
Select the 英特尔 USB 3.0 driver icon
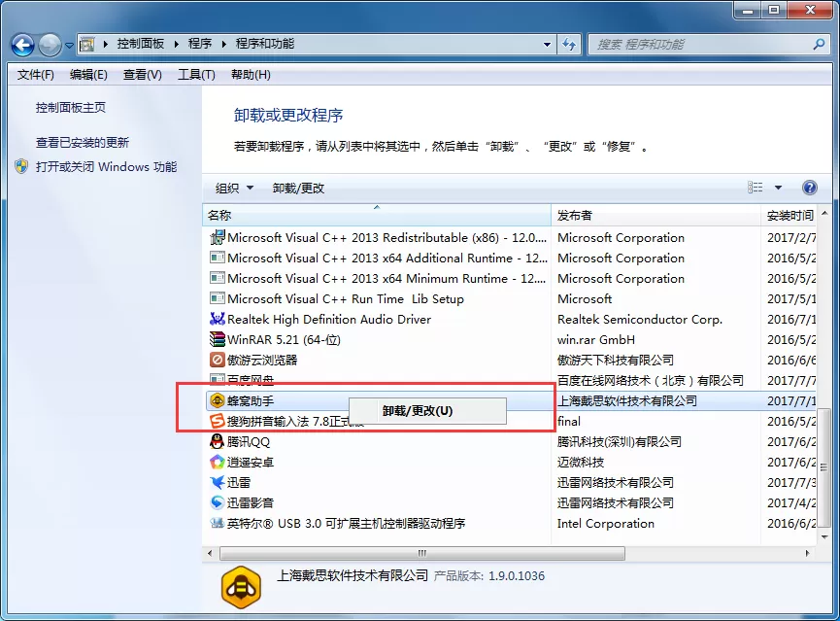217,523
